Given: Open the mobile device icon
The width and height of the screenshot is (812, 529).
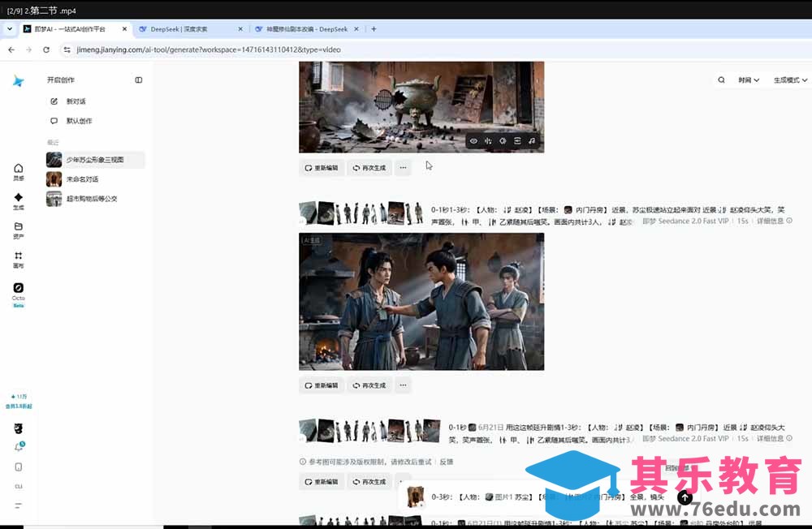Looking at the screenshot, I should pos(18,467).
